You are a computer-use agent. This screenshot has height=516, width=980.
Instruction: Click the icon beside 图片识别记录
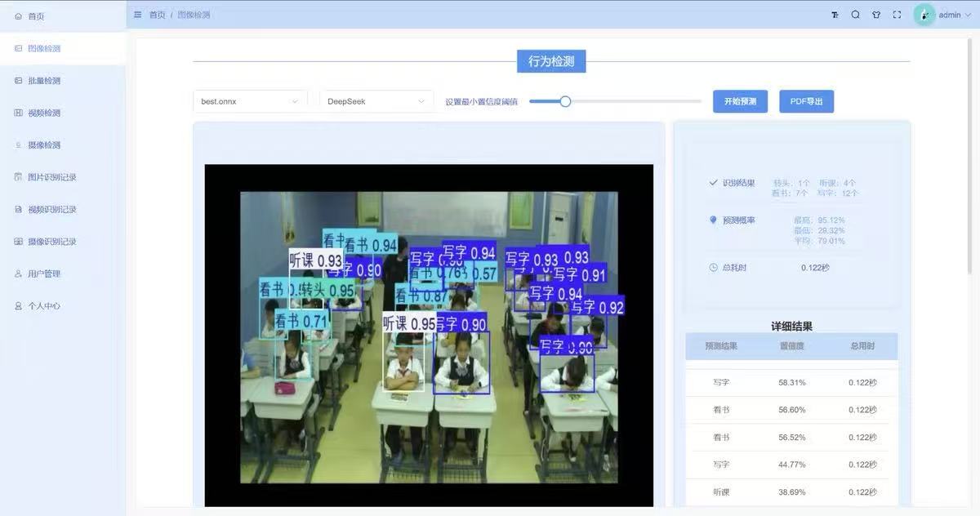click(x=18, y=177)
